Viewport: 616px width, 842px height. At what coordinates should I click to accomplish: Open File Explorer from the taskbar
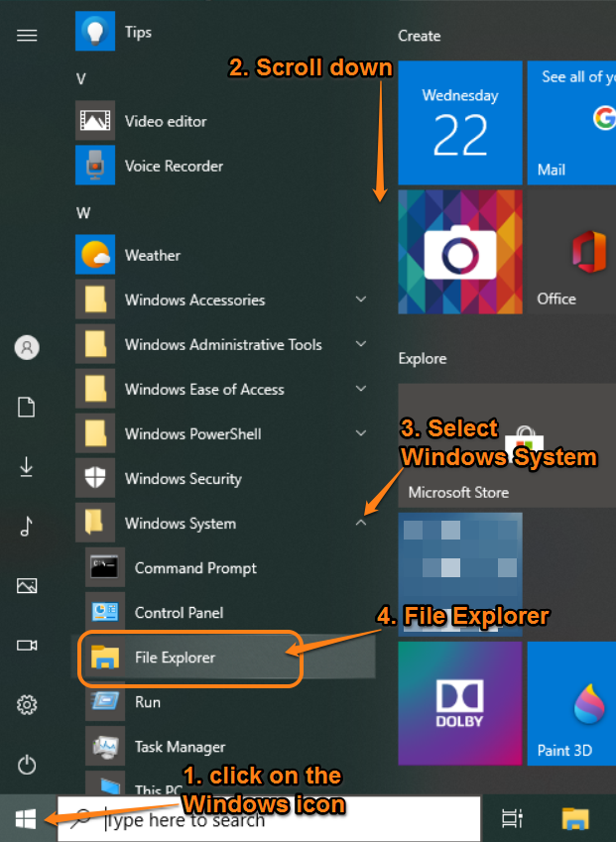click(x=575, y=819)
